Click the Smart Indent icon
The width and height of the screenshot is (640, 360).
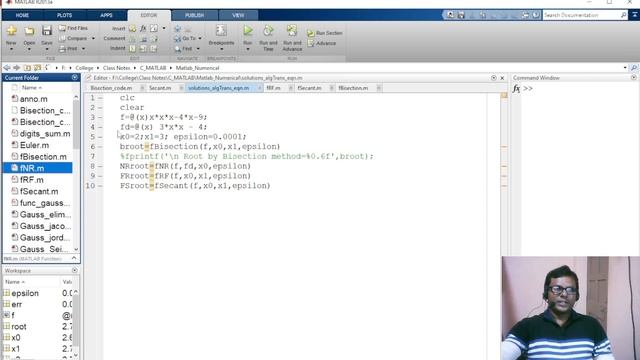(x=133, y=49)
